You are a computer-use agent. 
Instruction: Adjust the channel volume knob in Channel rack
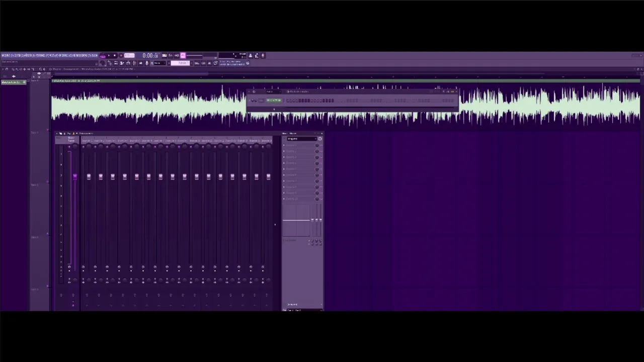pos(256,100)
